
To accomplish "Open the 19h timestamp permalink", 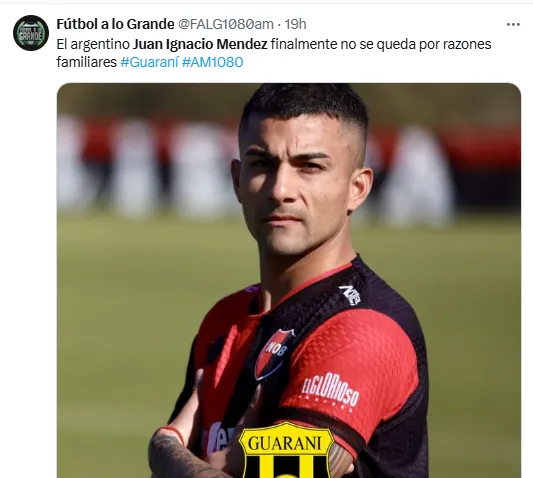I will [295, 24].
